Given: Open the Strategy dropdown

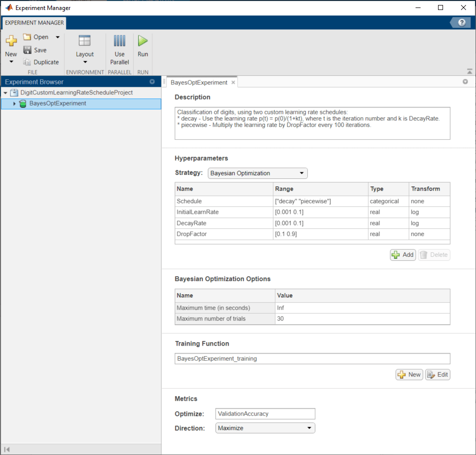Looking at the screenshot, I should point(257,173).
